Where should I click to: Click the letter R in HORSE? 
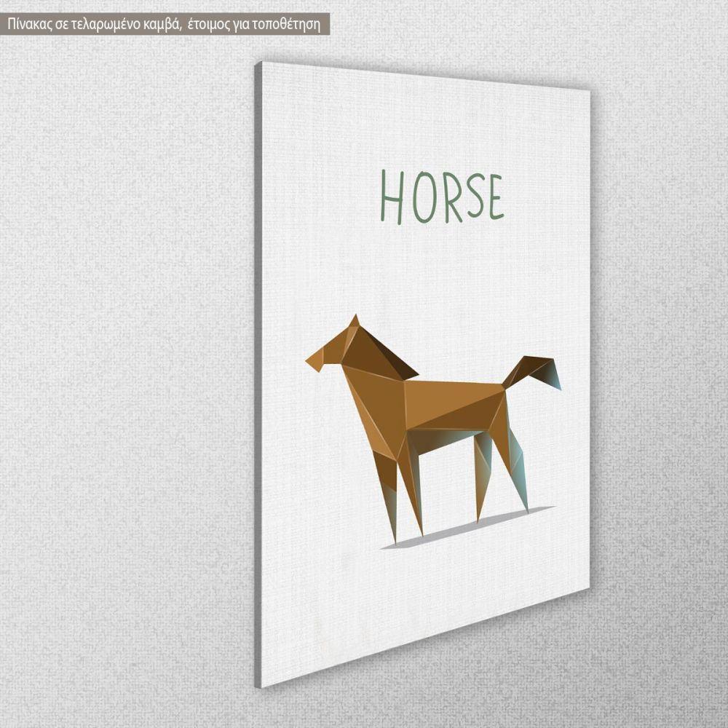click(x=451, y=198)
